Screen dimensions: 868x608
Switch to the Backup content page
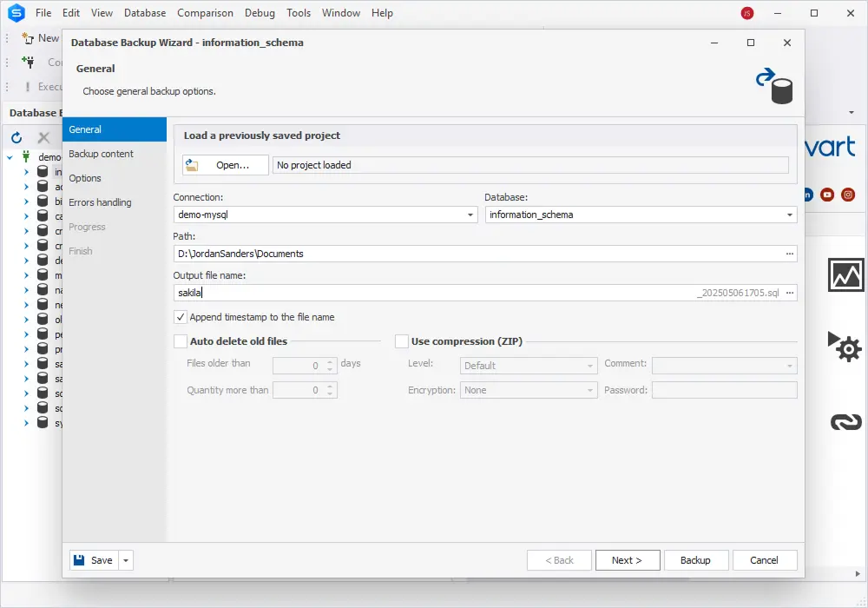[x=102, y=154]
